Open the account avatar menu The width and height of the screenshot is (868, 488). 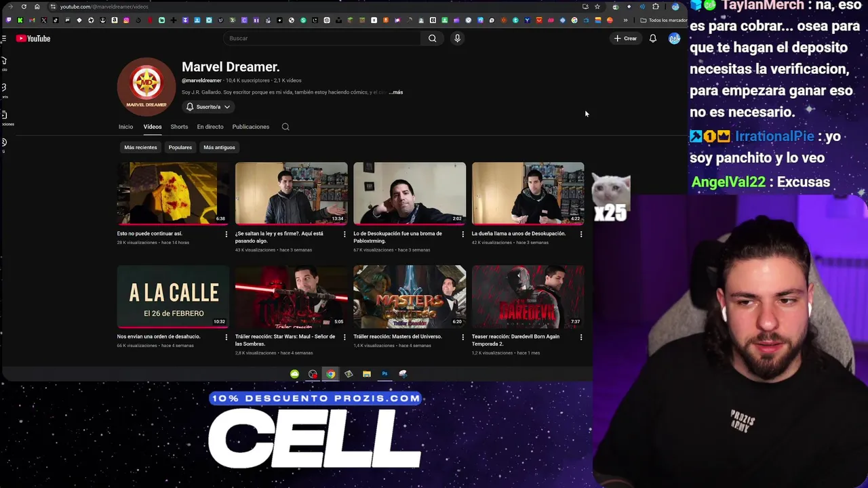pos(674,39)
